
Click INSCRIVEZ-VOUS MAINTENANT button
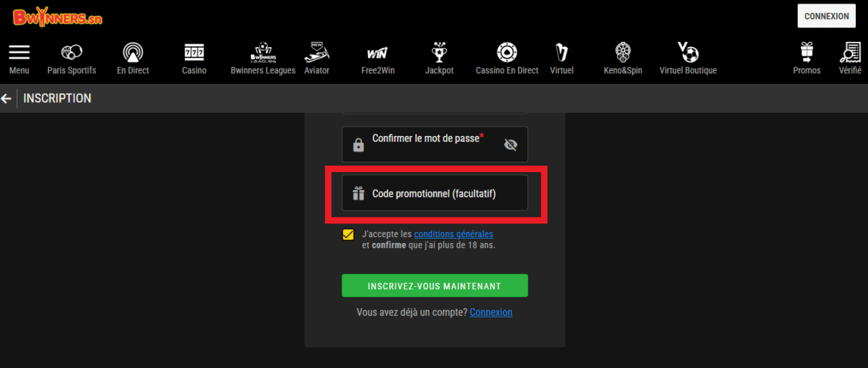click(435, 286)
